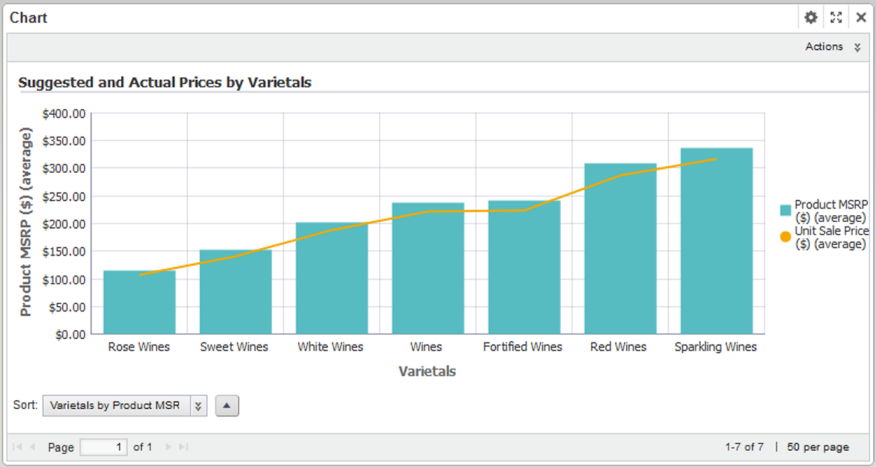Select the Fortified Wines bar

coord(524,267)
